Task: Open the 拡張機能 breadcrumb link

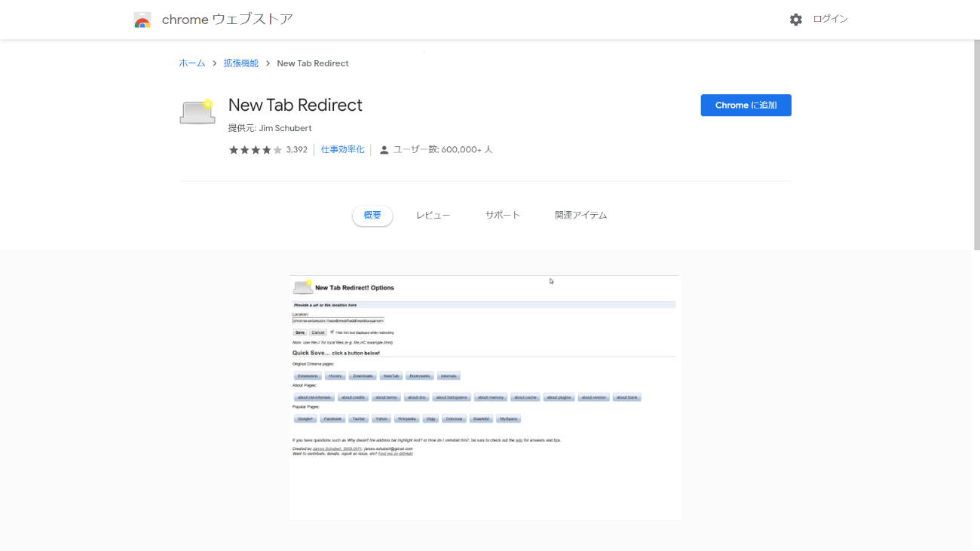Action: tap(240, 63)
